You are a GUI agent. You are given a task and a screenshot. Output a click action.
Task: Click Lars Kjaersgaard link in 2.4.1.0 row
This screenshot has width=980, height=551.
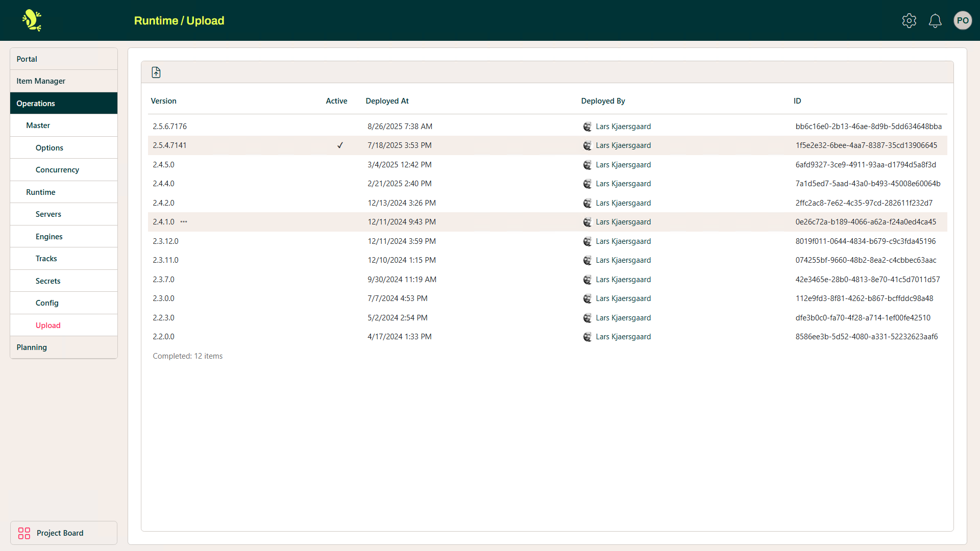(623, 222)
